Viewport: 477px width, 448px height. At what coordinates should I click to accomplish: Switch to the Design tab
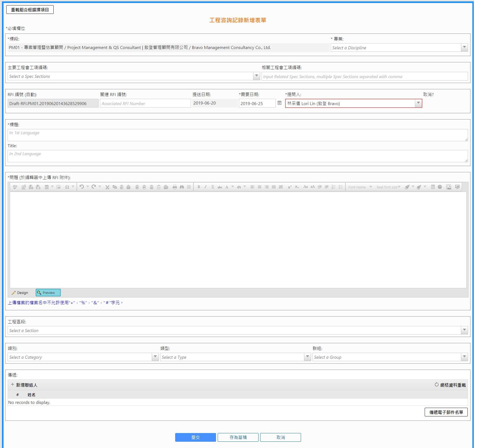coord(20,293)
